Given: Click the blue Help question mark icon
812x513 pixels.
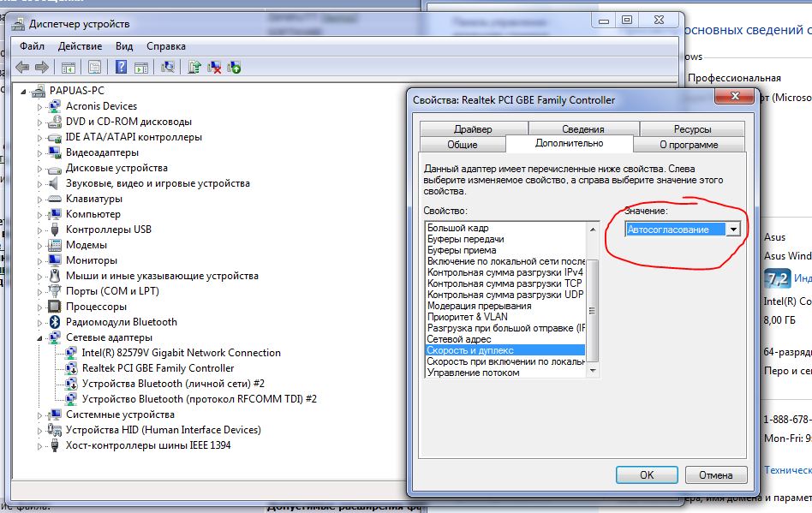Looking at the screenshot, I should pyautogui.click(x=121, y=67).
